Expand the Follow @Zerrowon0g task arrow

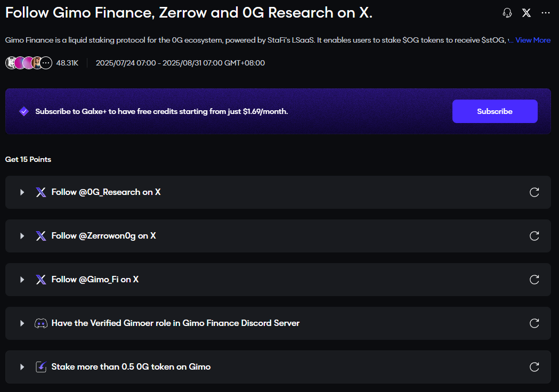(22, 236)
